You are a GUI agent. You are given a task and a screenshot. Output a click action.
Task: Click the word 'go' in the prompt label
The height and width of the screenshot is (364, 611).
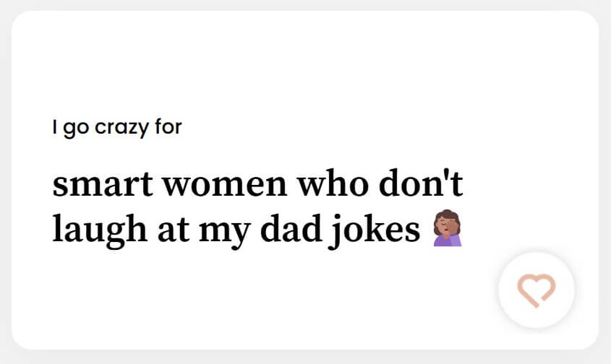[x=76, y=129]
